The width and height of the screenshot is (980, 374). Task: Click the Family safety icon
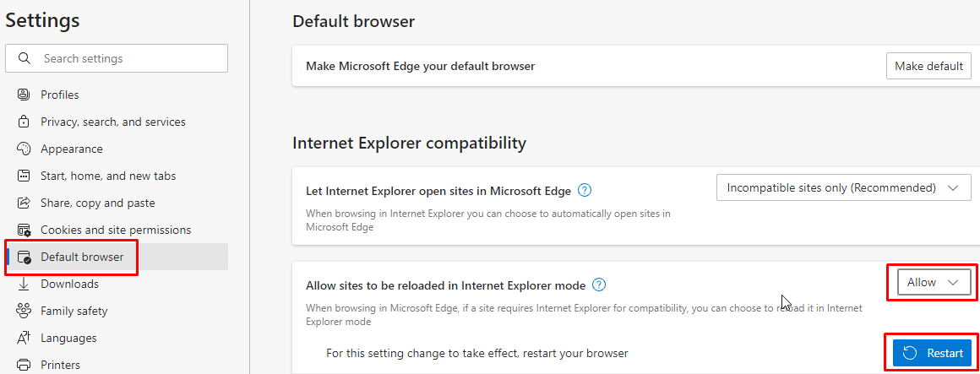tap(24, 311)
